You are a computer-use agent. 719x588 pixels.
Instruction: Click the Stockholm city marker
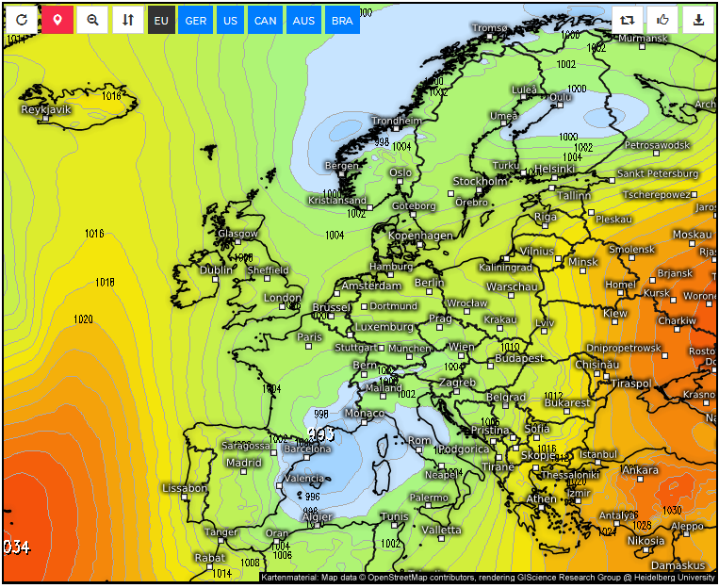click(x=480, y=190)
